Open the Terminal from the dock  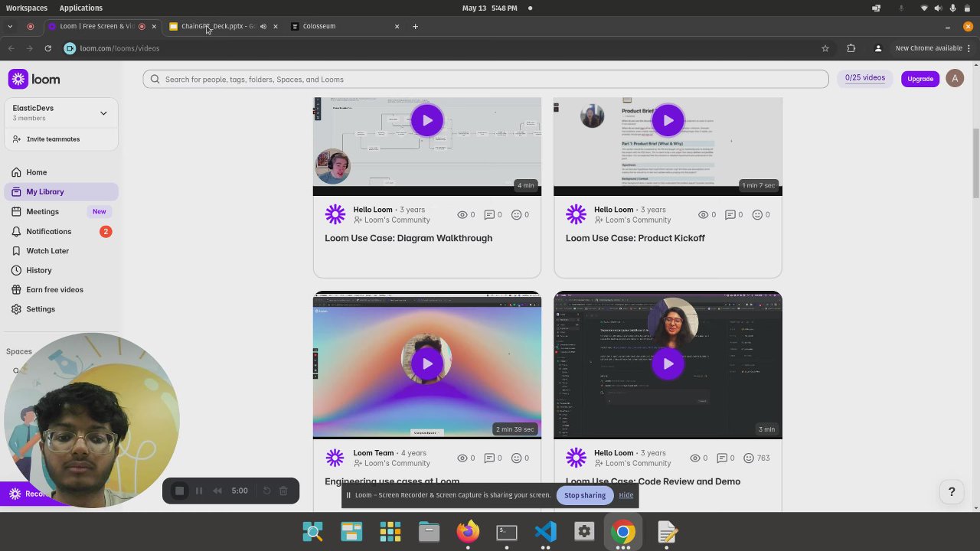507,531
